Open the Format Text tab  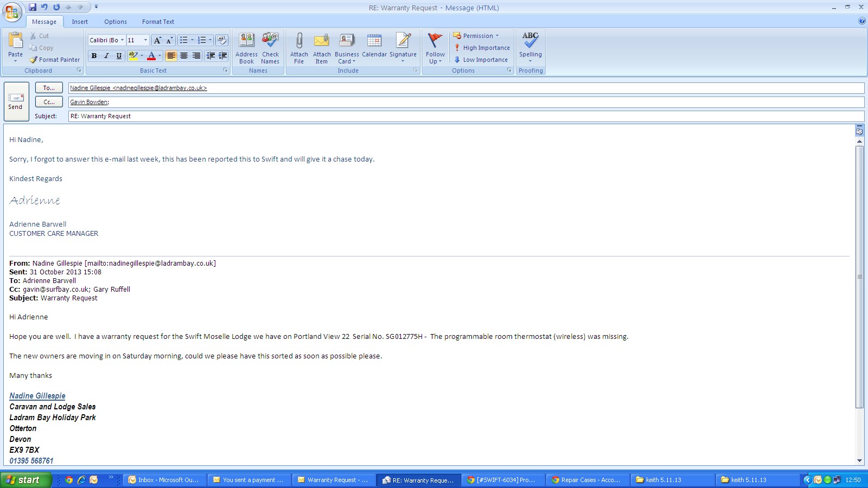(x=158, y=22)
